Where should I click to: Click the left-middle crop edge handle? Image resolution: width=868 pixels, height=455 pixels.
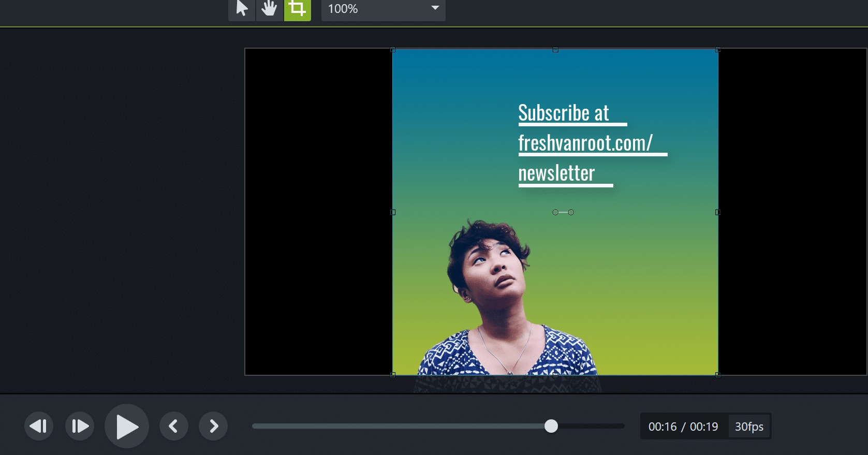pyautogui.click(x=393, y=212)
